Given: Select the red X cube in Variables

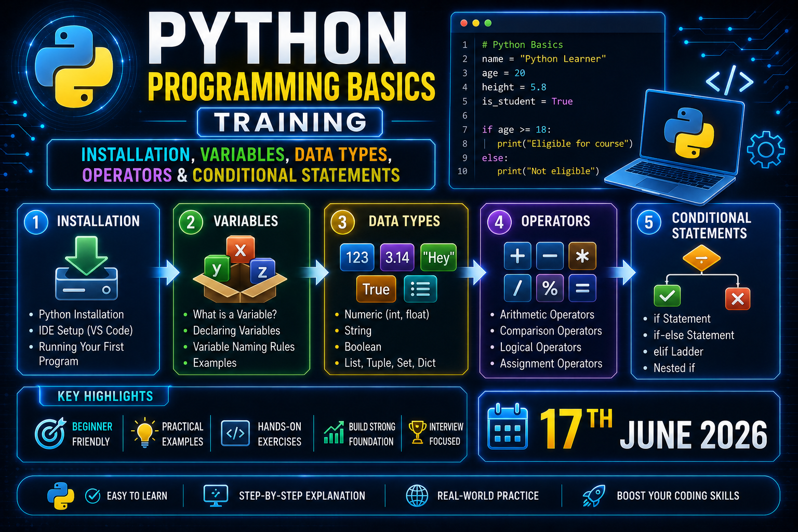Looking at the screenshot, I should (x=240, y=250).
